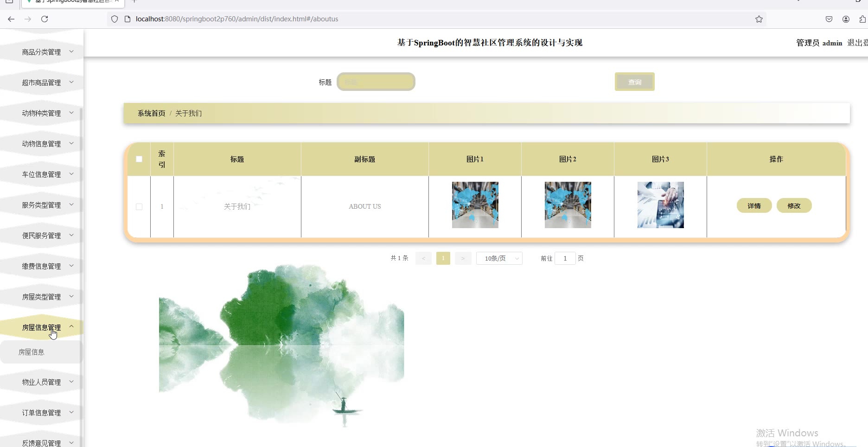Open 图片2 thumbnail in table row
The width and height of the screenshot is (868, 447).
point(568,205)
